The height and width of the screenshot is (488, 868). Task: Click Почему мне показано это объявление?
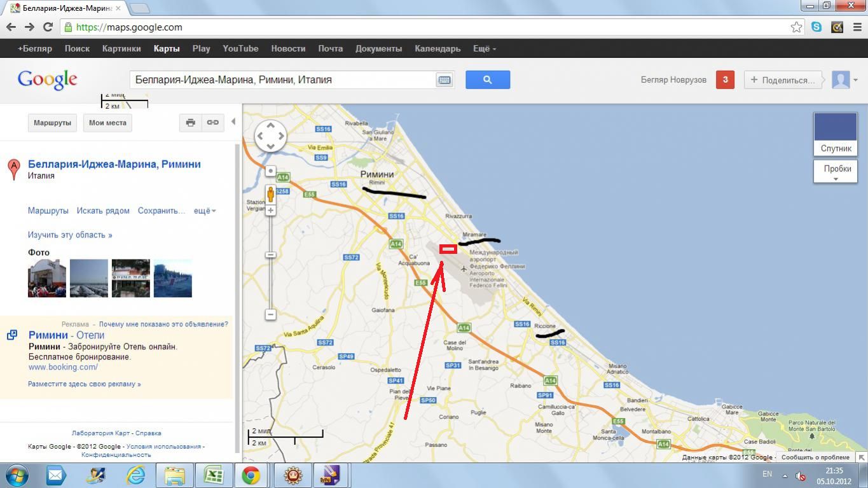pyautogui.click(x=163, y=324)
